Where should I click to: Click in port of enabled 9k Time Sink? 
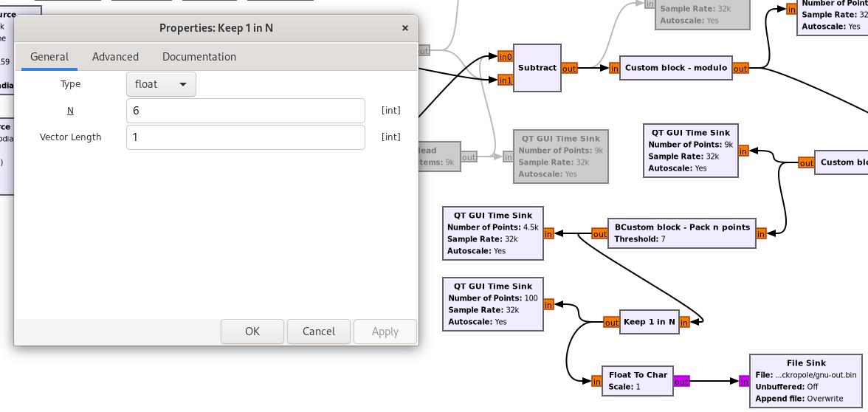click(743, 151)
